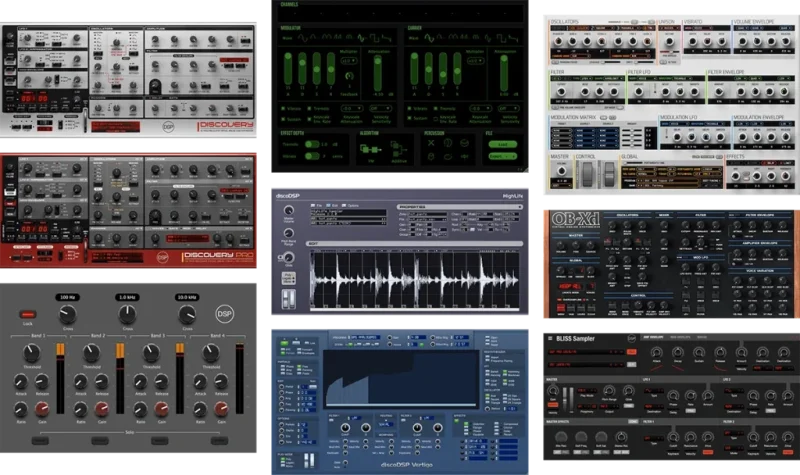Screen dimensions: 800x475
Task: Open the Options menu in HighLife
Action: click(350, 206)
